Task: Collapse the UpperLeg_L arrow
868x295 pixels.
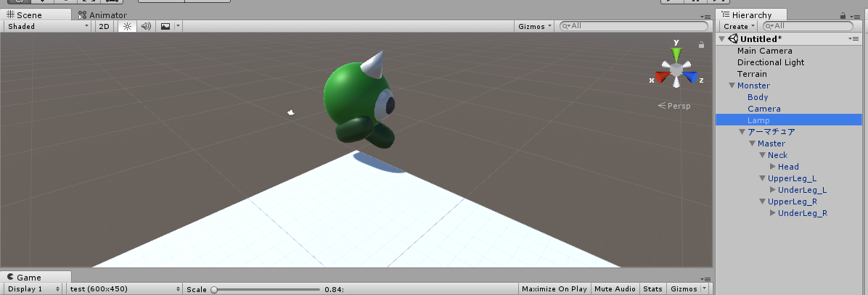Action: (762, 178)
